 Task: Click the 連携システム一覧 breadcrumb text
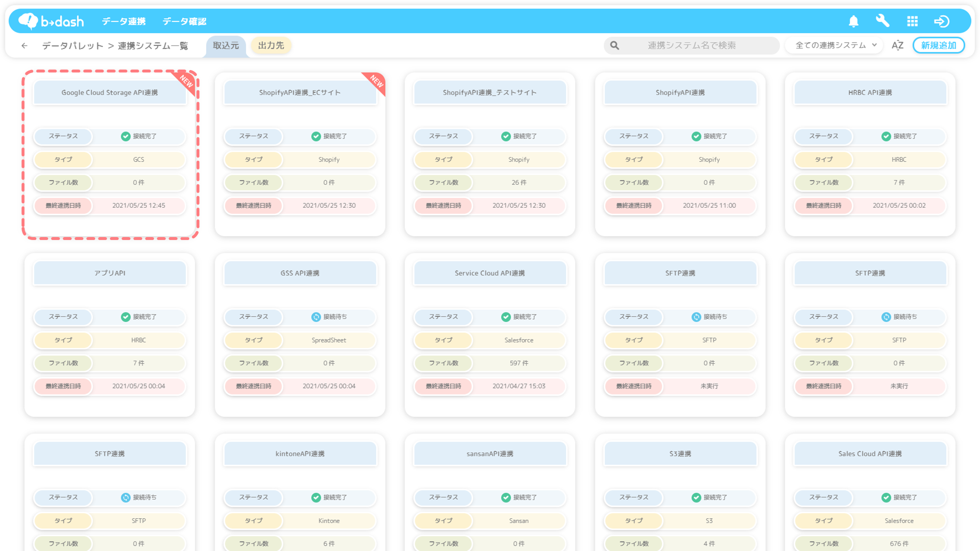153,46
